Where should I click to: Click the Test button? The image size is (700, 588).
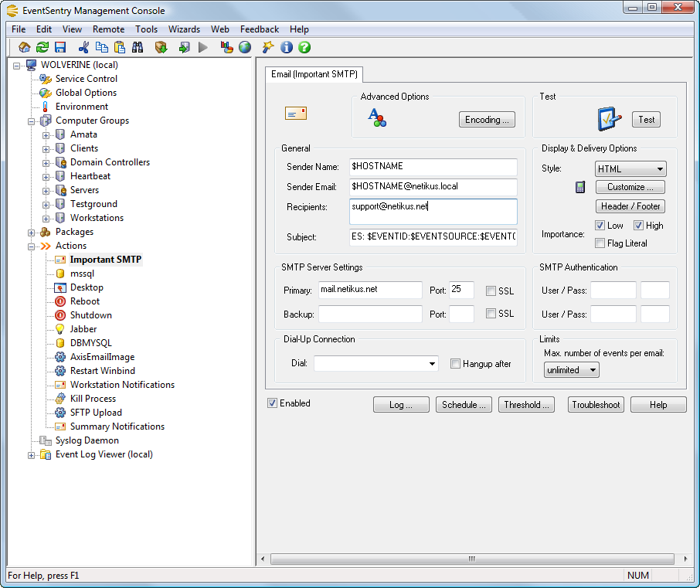click(x=646, y=120)
